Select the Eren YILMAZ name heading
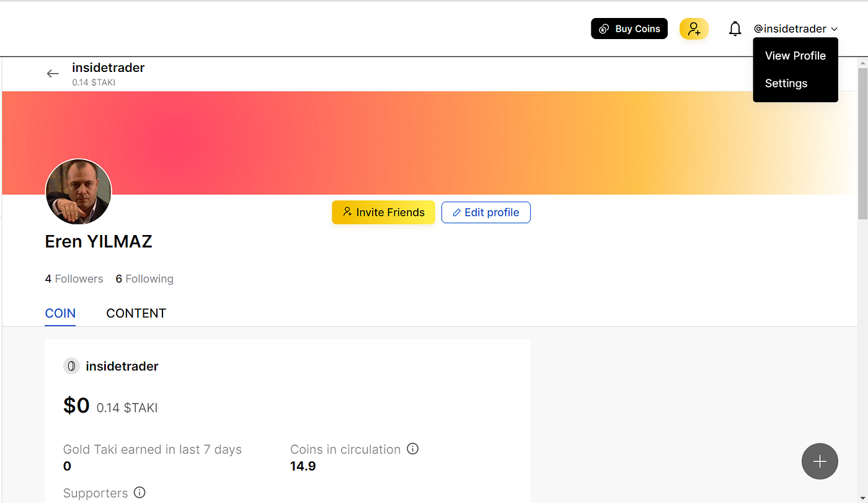Viewport: 868px width, 503px height. click(x=99, y=242)
